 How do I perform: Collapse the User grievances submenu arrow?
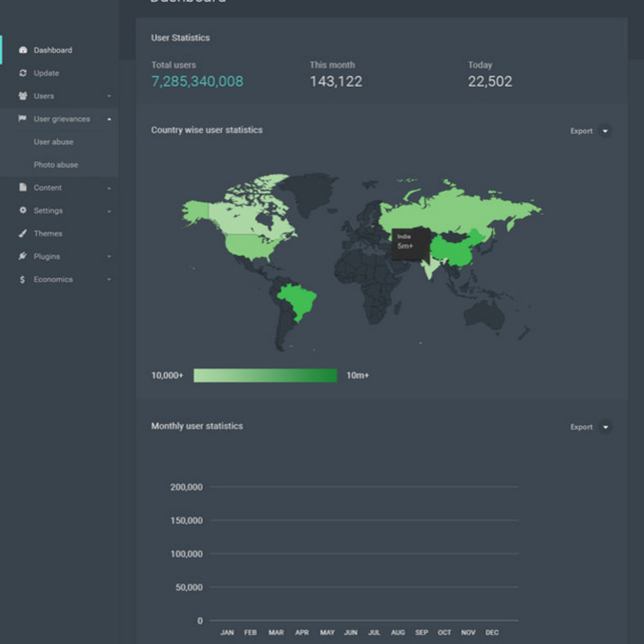[x=109, y=119]
